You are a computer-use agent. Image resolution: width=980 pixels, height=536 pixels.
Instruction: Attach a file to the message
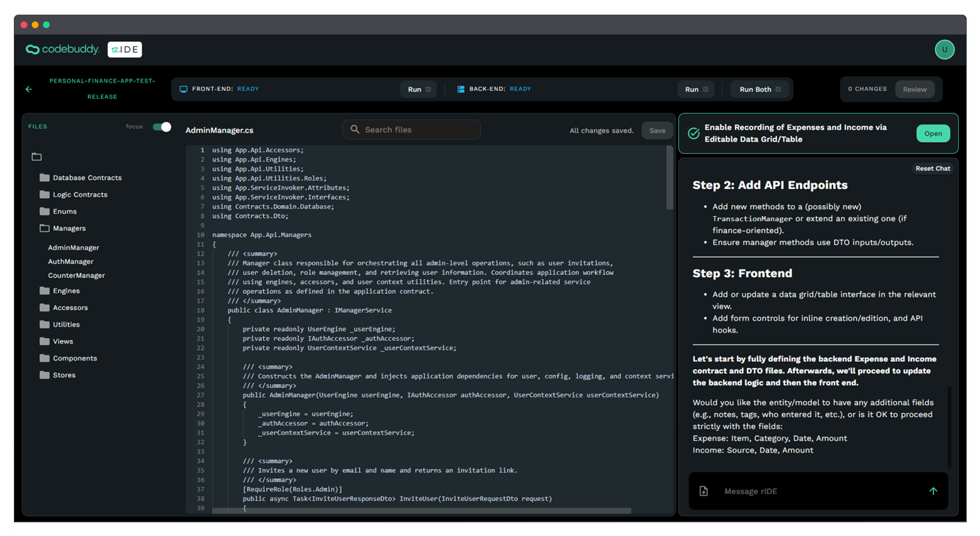coord(703,491)
